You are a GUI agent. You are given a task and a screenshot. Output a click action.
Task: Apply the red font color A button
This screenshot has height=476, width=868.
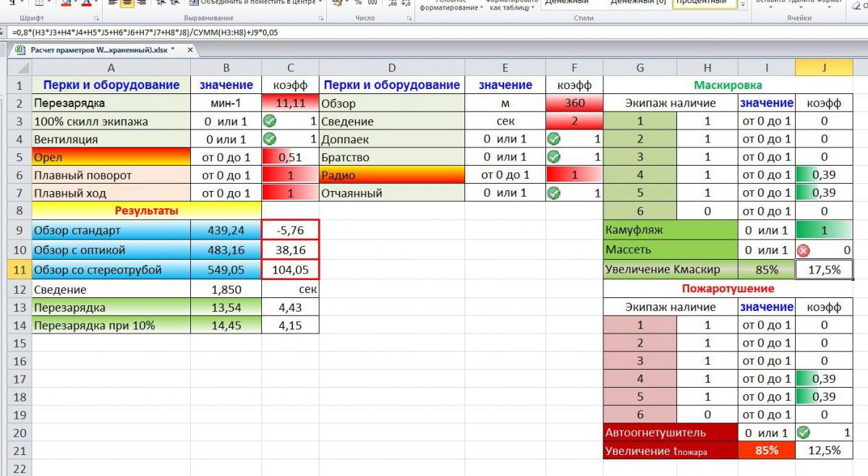click(x=86, y=2)
